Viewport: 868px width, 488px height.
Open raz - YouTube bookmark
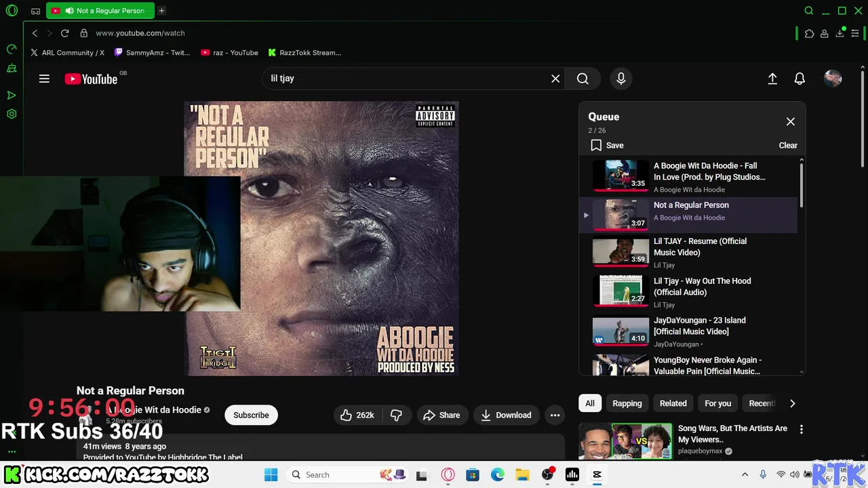point(230,52)
